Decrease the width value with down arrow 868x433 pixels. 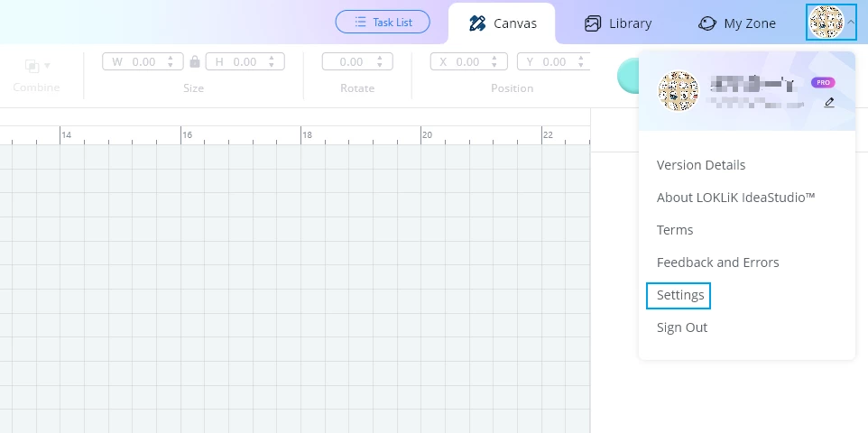[171, 65]
